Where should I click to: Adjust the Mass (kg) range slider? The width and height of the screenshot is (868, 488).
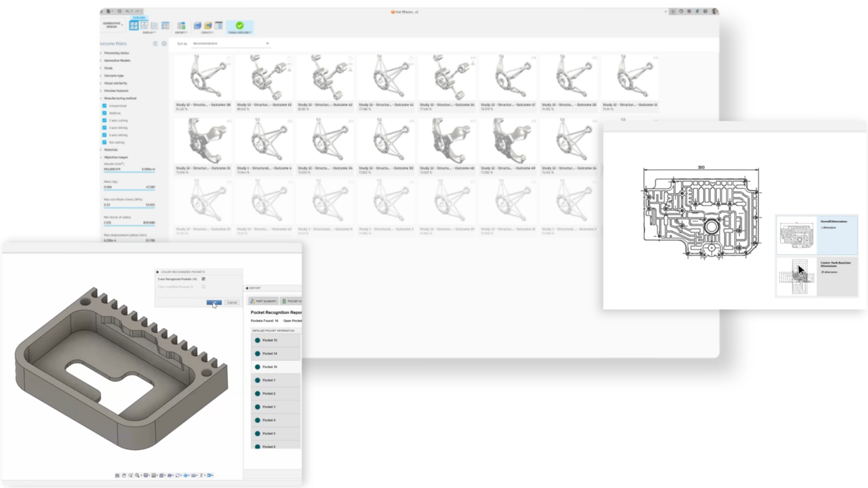[130, 189]
